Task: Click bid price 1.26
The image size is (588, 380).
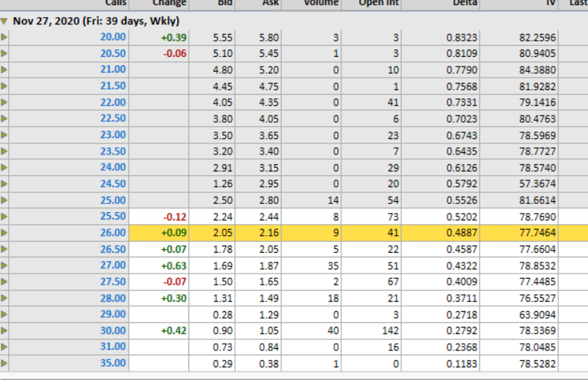Action: point(223,184)
